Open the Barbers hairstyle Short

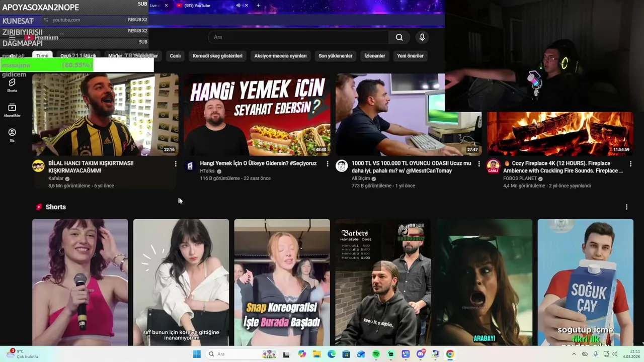383,282
